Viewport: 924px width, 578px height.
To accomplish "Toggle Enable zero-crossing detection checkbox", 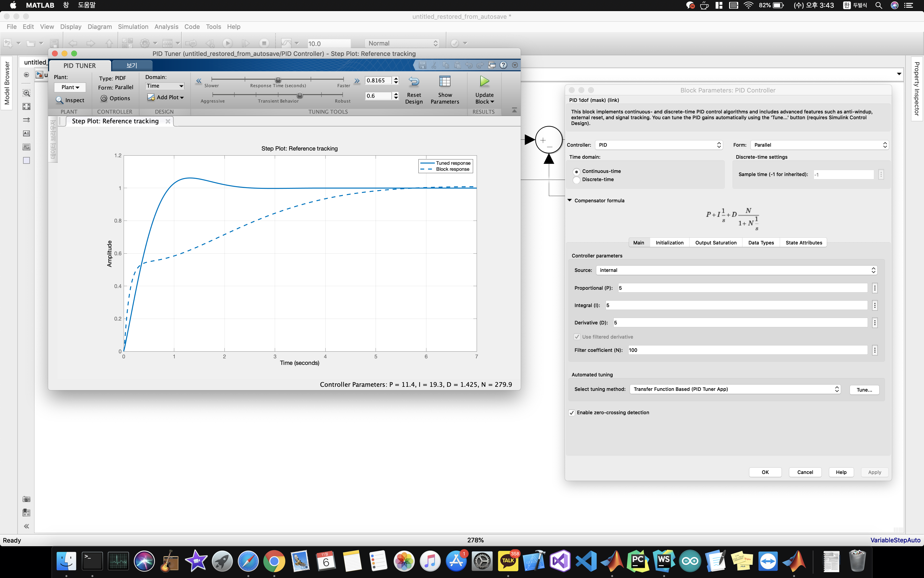I will coord(571,413).
